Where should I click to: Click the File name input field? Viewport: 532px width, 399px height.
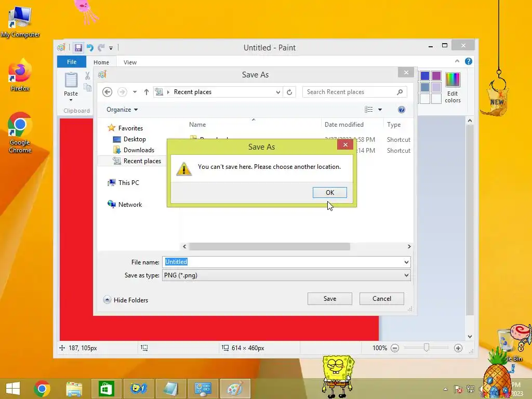282,262
